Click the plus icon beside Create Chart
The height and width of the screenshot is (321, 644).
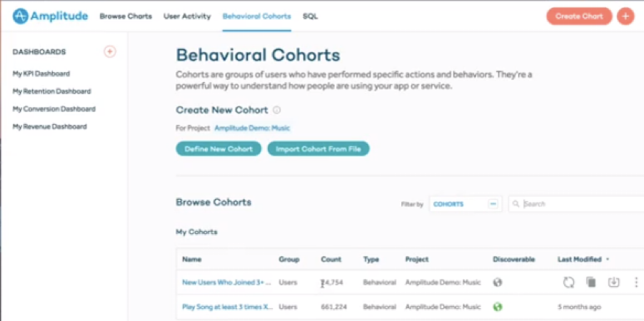625,16
